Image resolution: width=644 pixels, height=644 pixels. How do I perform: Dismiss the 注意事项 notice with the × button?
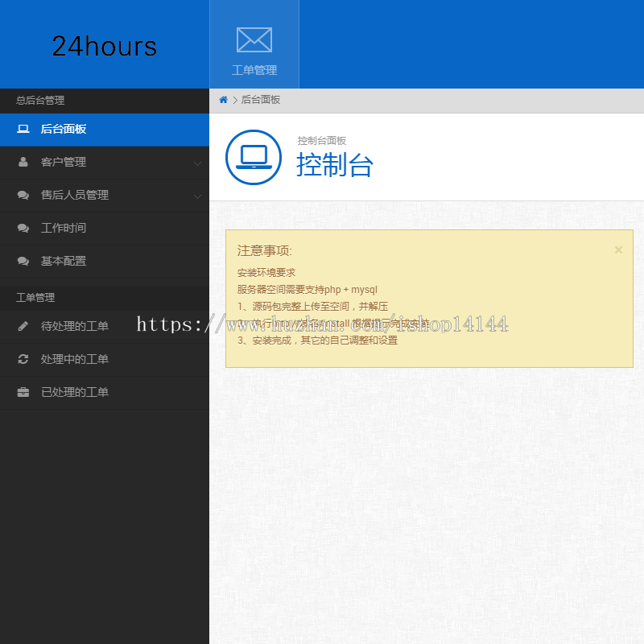[x=618, y=250]
